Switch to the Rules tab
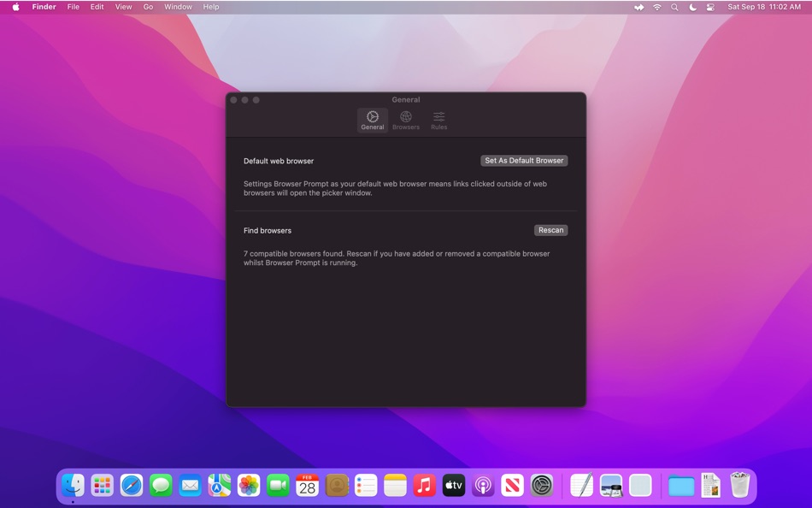The height and width of the screenshot is (508, 812). pos(438,121)
